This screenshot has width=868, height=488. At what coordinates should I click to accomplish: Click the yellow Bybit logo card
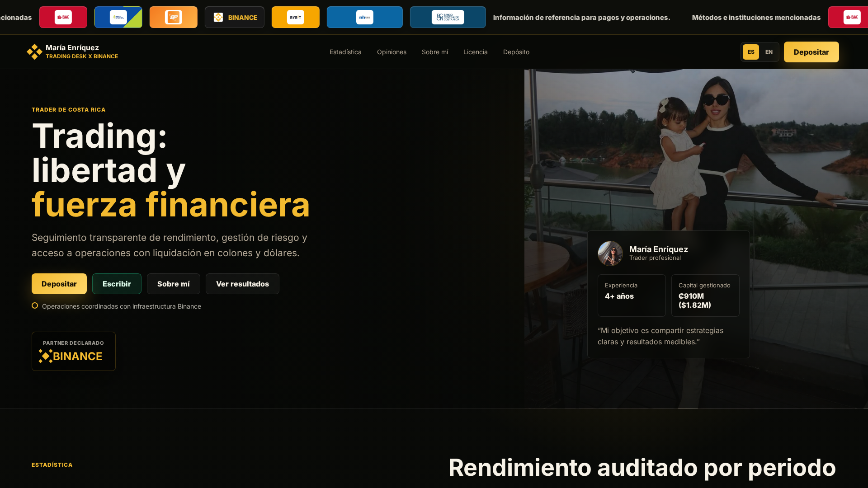pos(296,17)
